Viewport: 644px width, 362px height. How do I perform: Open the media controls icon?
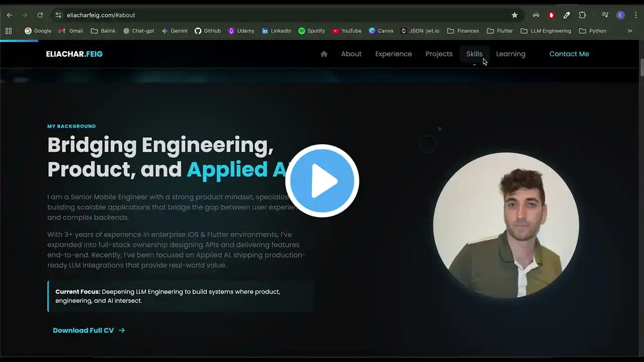tap(605, 15)
